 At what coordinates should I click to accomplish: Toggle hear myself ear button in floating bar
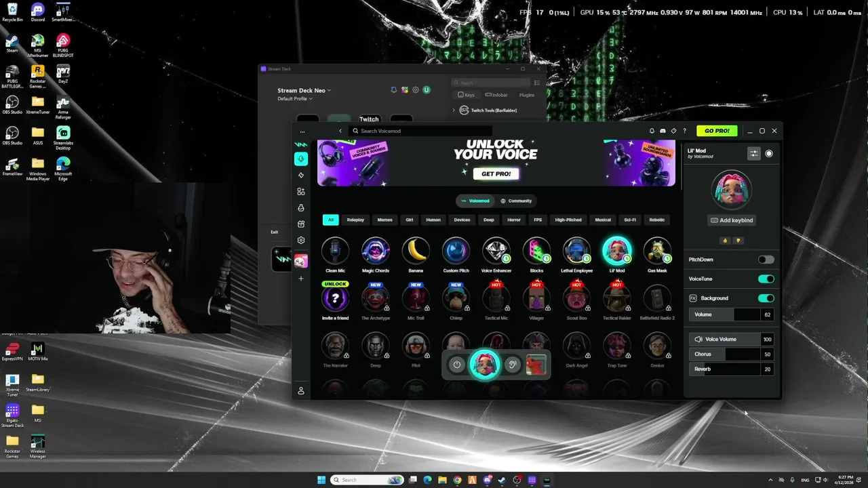pyautogui.click(x=513, y=365)
